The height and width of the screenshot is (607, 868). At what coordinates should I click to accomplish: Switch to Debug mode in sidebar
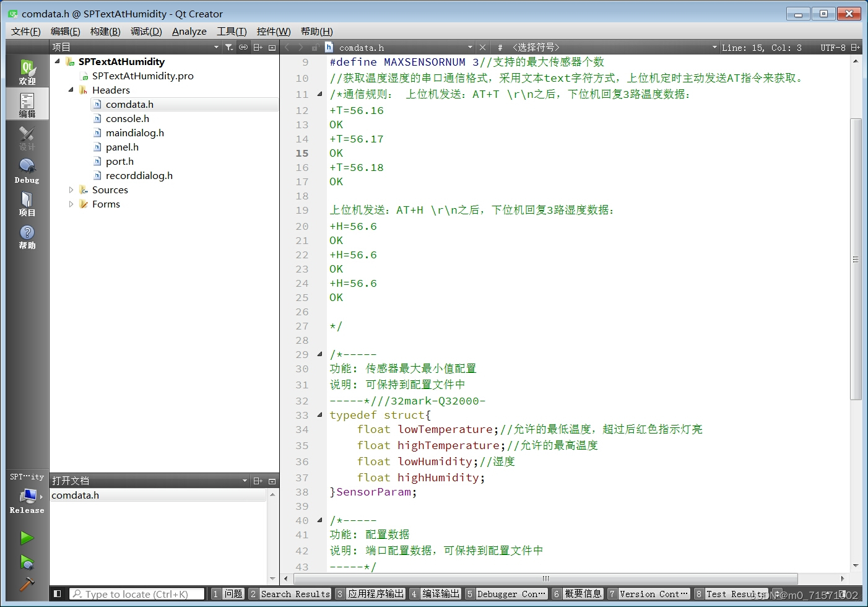27,170
